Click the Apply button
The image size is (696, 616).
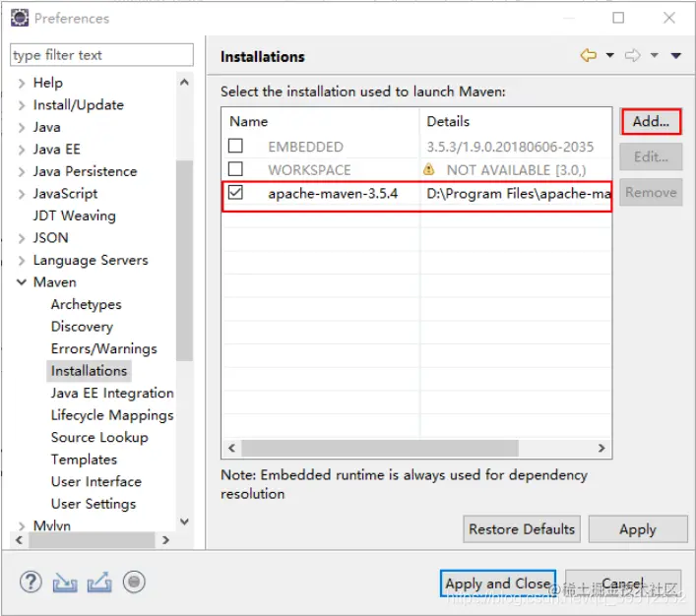[x=638, y=529]
